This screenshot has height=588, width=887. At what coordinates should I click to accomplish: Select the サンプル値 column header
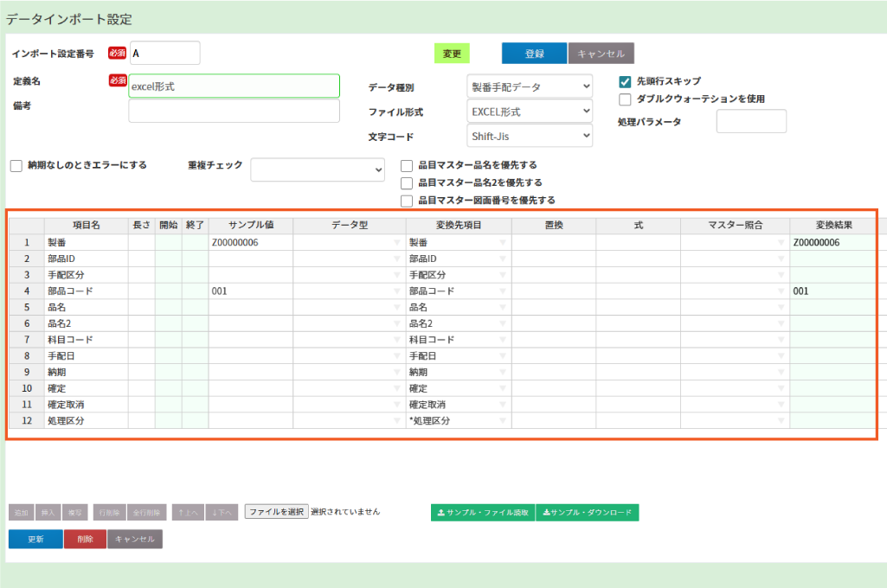250,225
